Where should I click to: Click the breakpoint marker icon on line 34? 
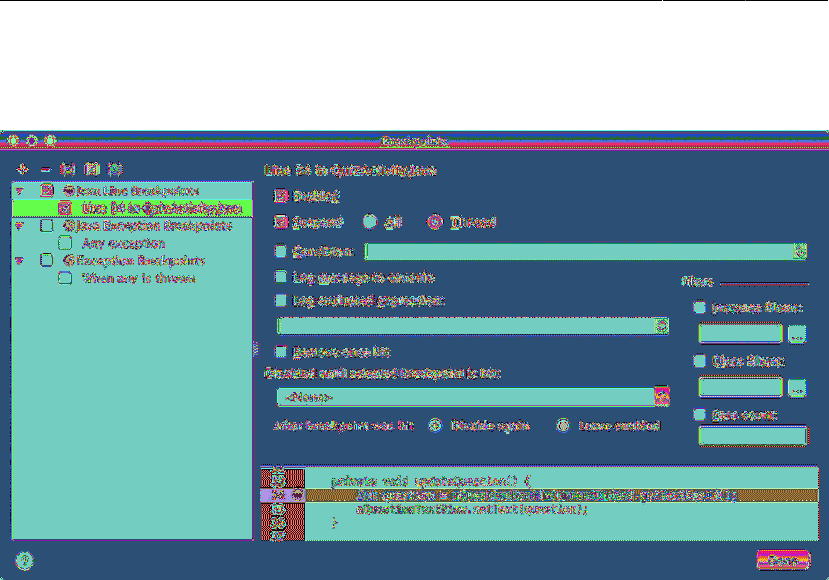298,495
